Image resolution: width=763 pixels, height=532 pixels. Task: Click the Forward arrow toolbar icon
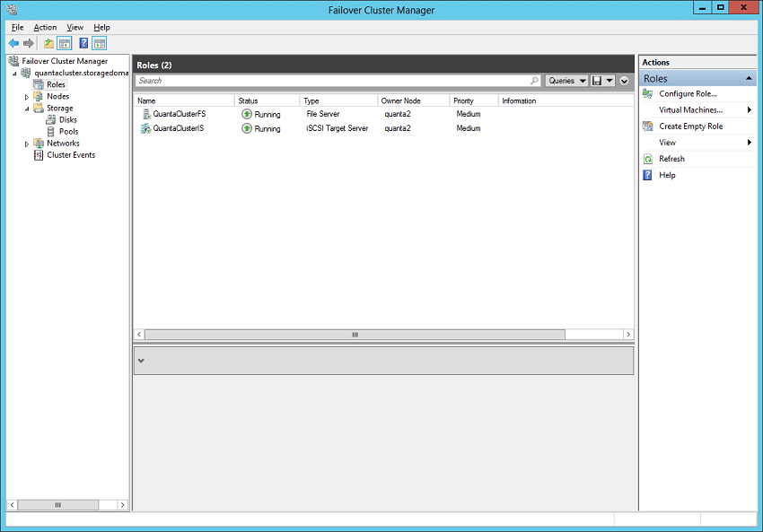[29, 43]
